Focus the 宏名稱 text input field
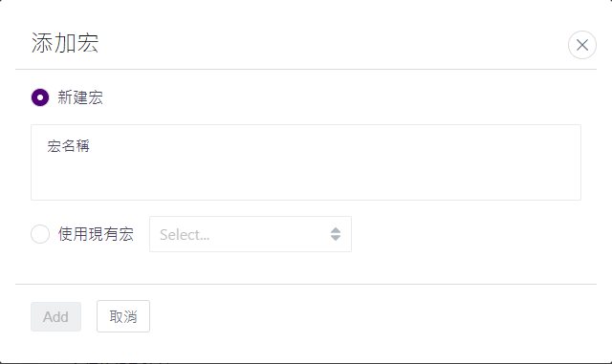 [x=306, y=162]
